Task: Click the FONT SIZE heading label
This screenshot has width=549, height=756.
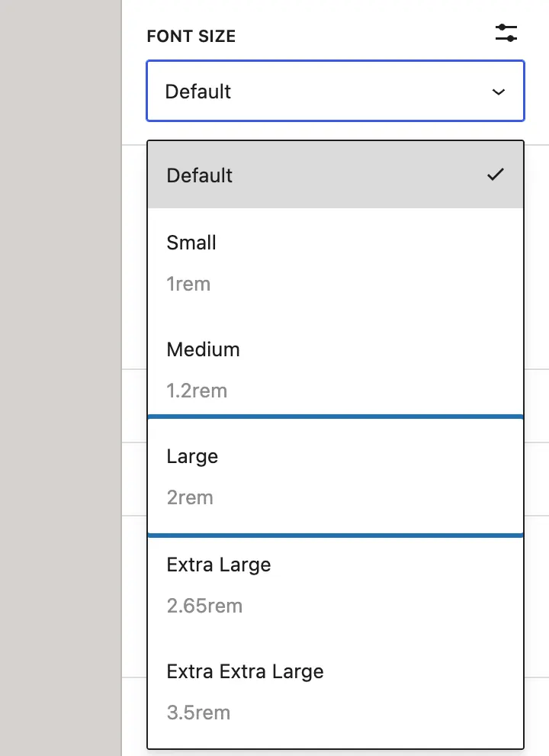Action: point(191,36)
